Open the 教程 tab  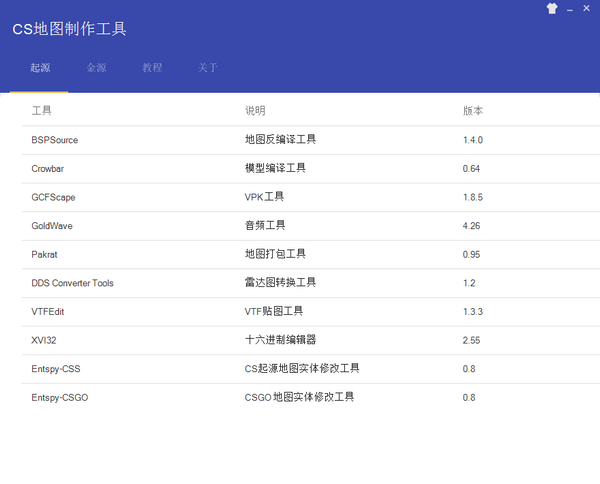coord(152,68)
